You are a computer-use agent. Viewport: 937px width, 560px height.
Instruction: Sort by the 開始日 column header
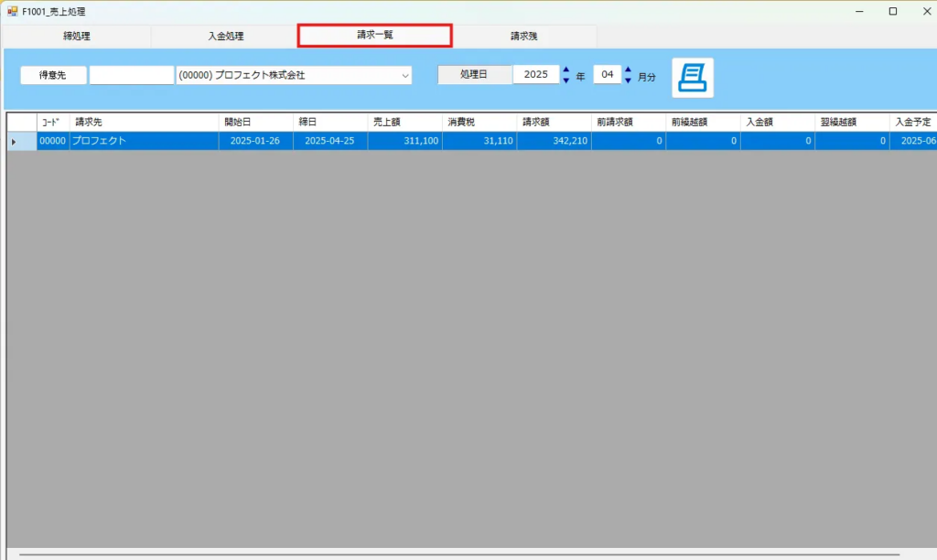pos(256,122)
